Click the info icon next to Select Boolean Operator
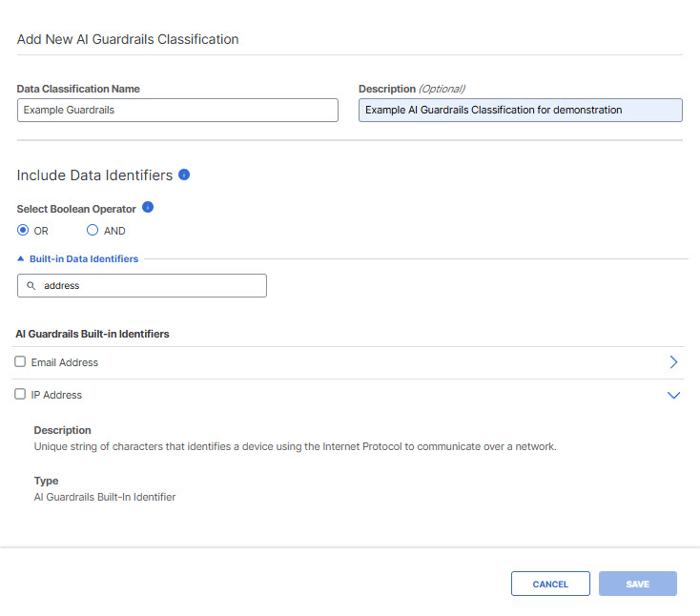Screen dimensions: 700x616 (x=148, y=207)
